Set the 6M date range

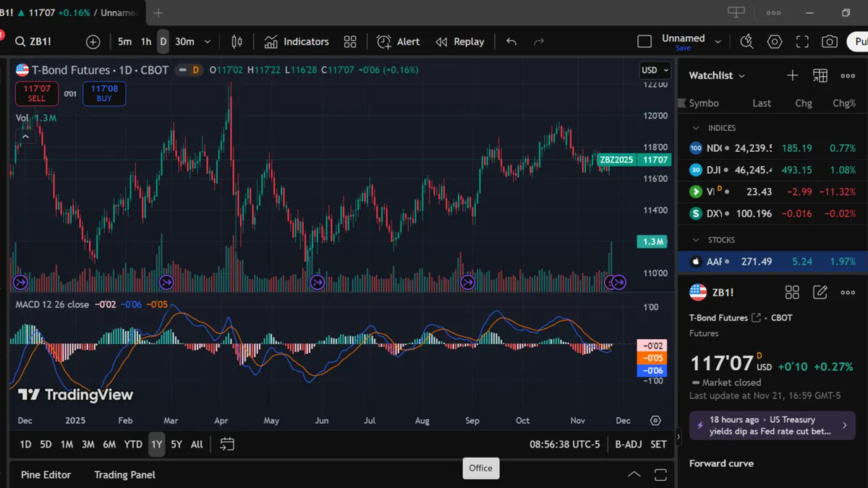pyautogui.click(x=110, y=445)
